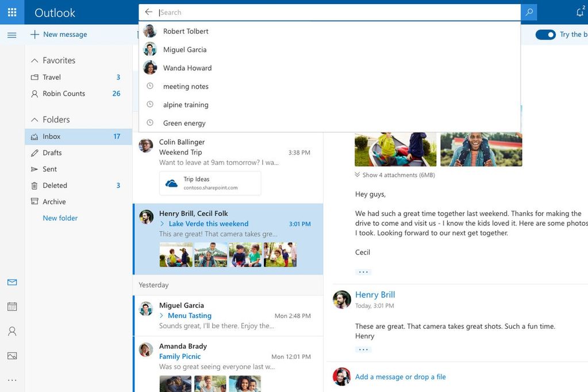This screenshot has width=588, height=392.
Task: Click the Mail icon in sidebar
Action: click(x=12, y=282)
